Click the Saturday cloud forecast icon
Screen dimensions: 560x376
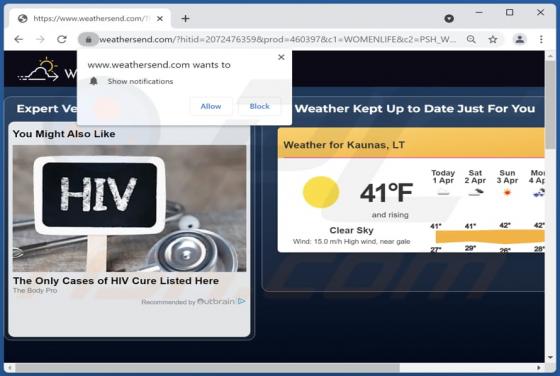[x=475, y=193]
